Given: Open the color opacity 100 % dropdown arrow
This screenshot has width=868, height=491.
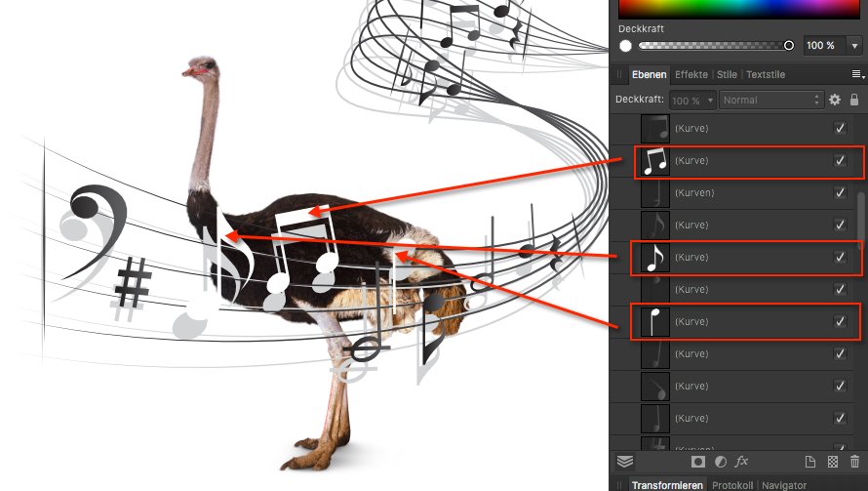Looking at the screenshot, I should click(854, 46).
